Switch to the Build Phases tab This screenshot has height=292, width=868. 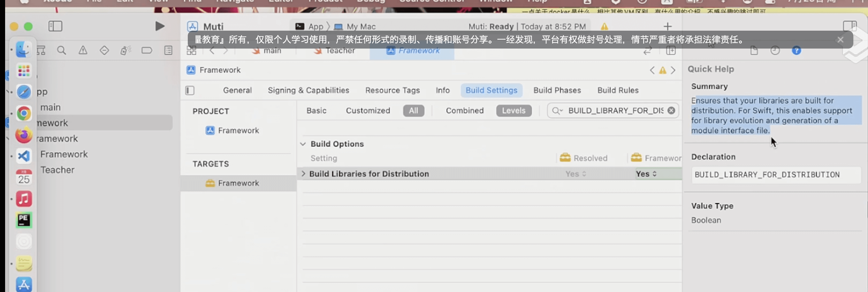(x=557, y=90)
